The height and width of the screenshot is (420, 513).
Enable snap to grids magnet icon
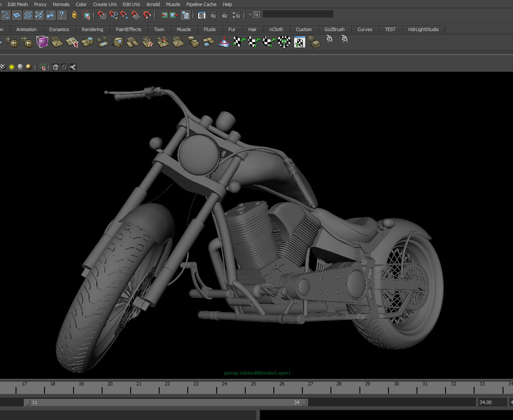coord(102,15)
